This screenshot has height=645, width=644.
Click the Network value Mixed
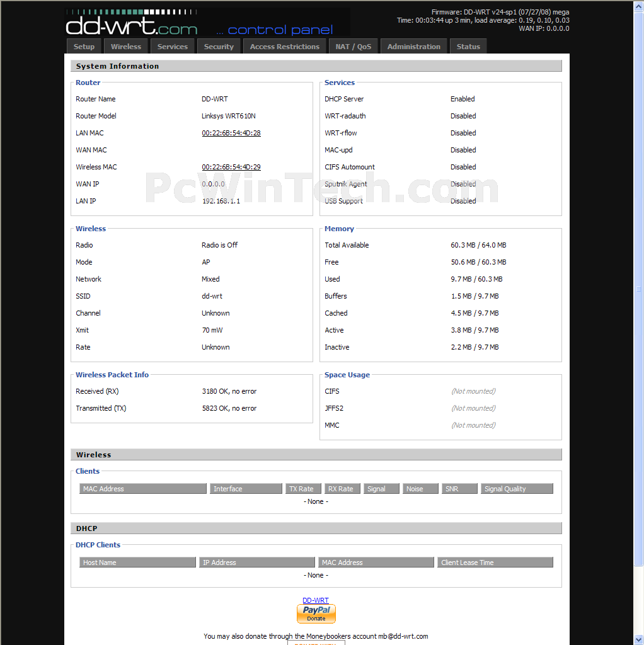point(210,279)
